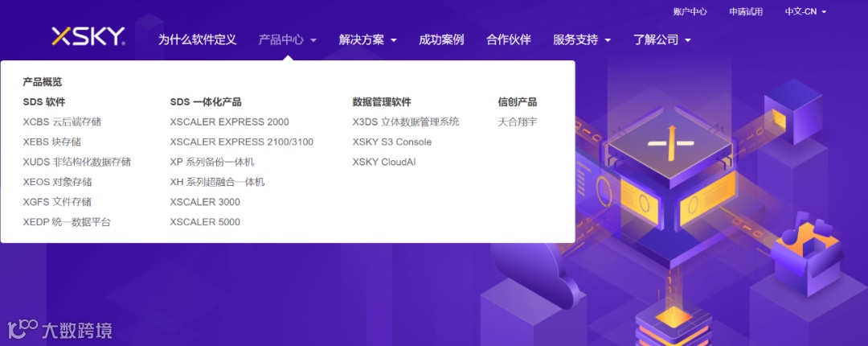The width and height of the screenshot is (868, 346).
Task: Expand the 了解公司 dropdown
Action: (x=662, y=40)
